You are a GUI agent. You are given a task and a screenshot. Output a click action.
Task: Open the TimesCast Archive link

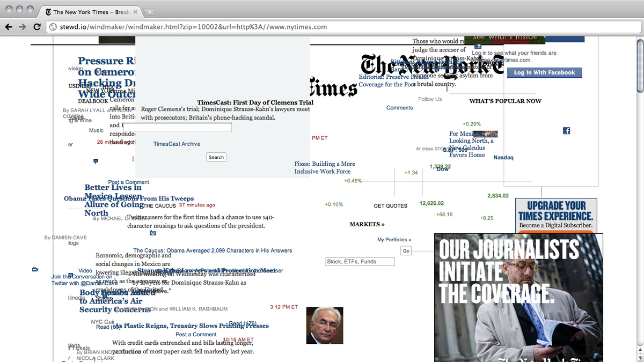177,144
